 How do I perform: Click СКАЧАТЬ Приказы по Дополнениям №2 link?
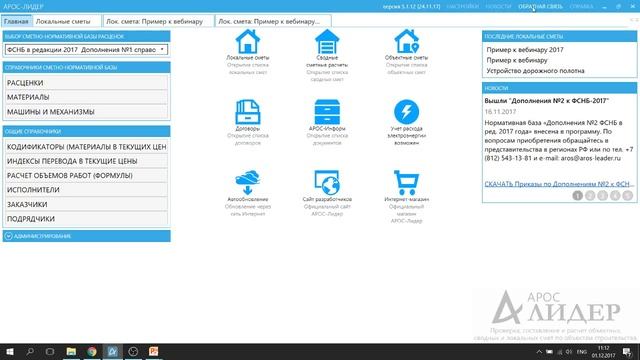coord(559,184)
